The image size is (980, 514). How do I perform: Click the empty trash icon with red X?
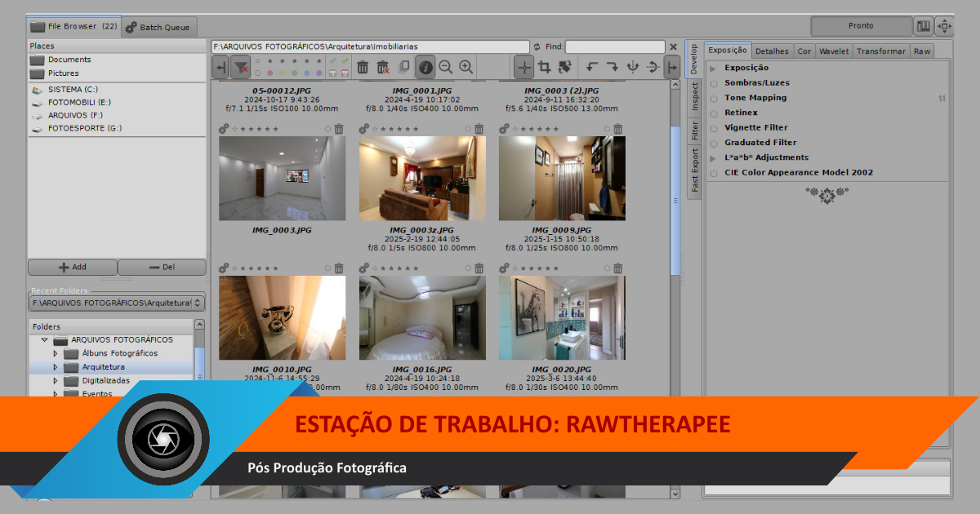pos(383,68)
